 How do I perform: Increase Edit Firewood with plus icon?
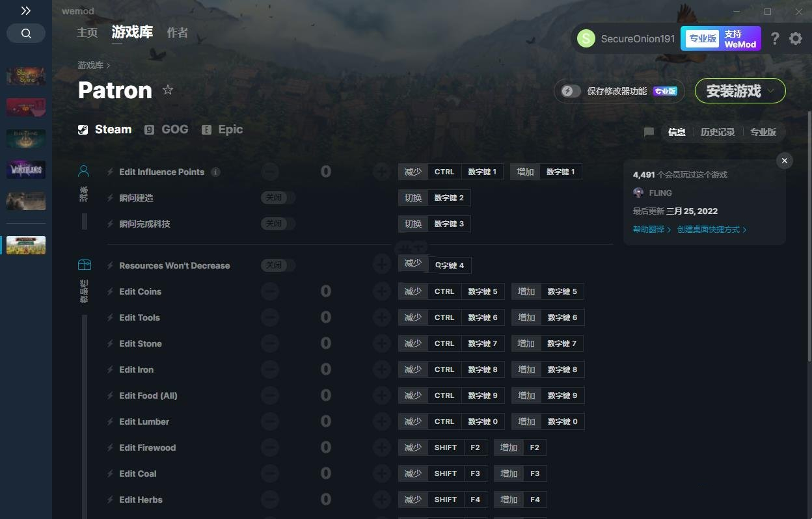click(382, 447)
